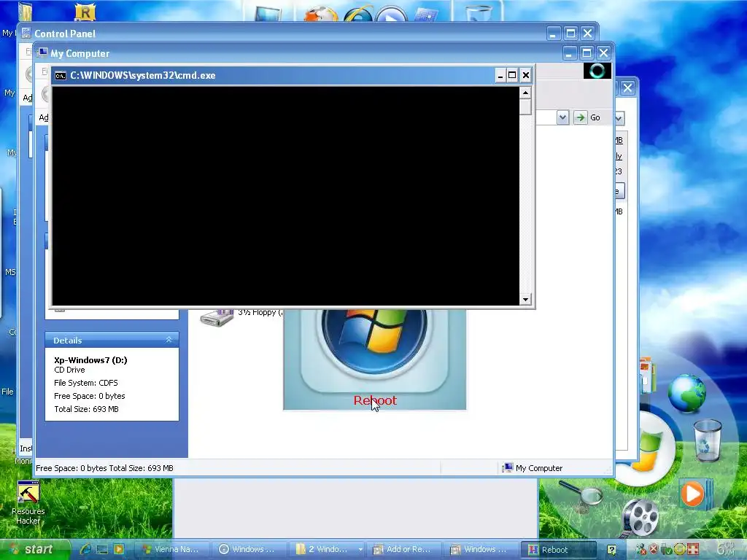Click the green Go arrow button
The width and height of the screenshot is (747, 560).
(x=580, y=117)
